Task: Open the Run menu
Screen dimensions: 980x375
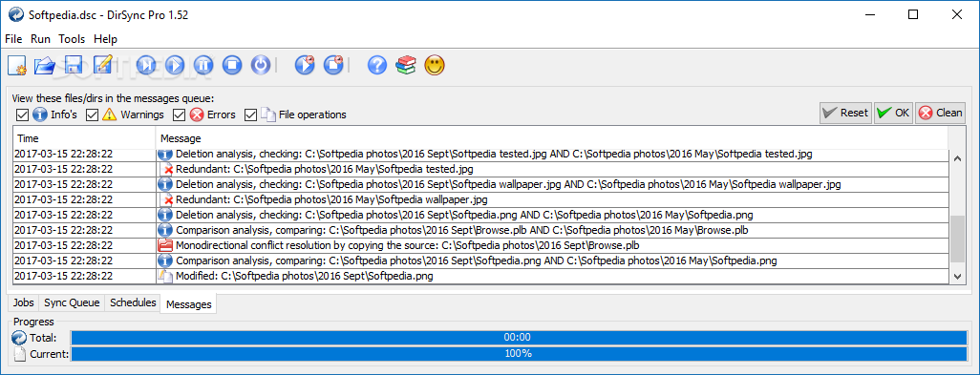Action: [x=41, y=39]
